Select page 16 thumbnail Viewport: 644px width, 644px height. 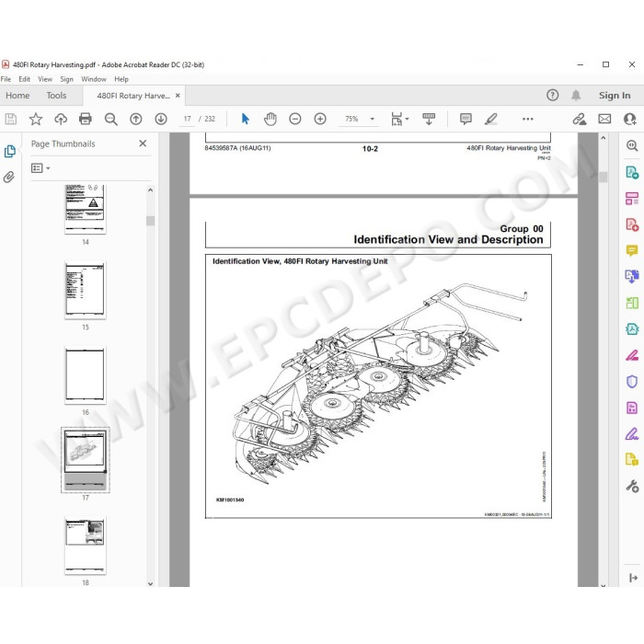coord(86,375)
